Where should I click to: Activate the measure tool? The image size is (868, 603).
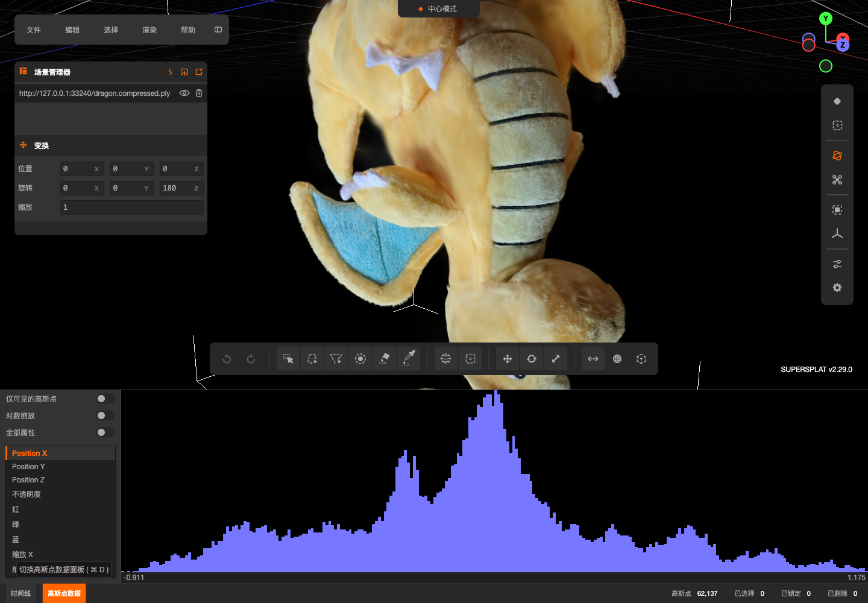click(593, 359)
